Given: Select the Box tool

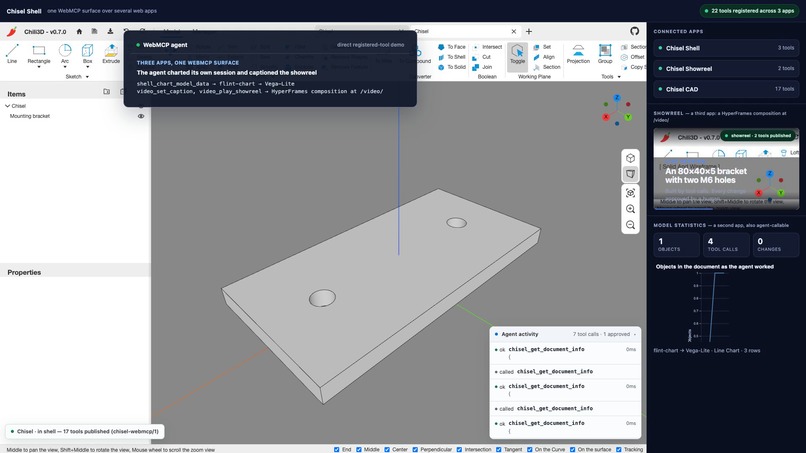Looking at the screenshot, I should point(87,54).
